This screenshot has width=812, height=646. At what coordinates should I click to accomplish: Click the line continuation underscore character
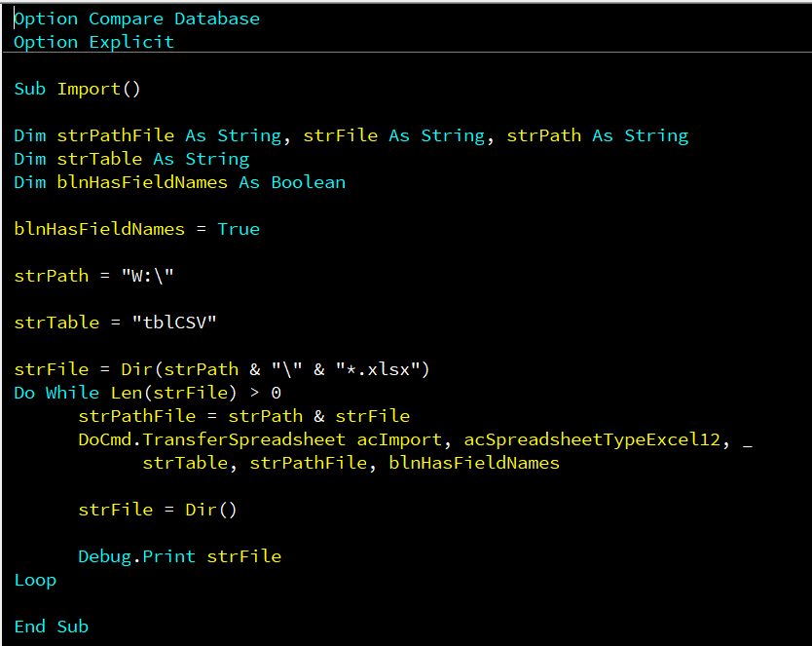coord(748,440)
